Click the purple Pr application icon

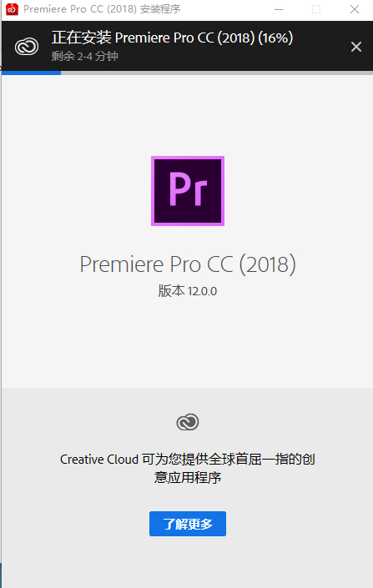(x=188, y=191)
